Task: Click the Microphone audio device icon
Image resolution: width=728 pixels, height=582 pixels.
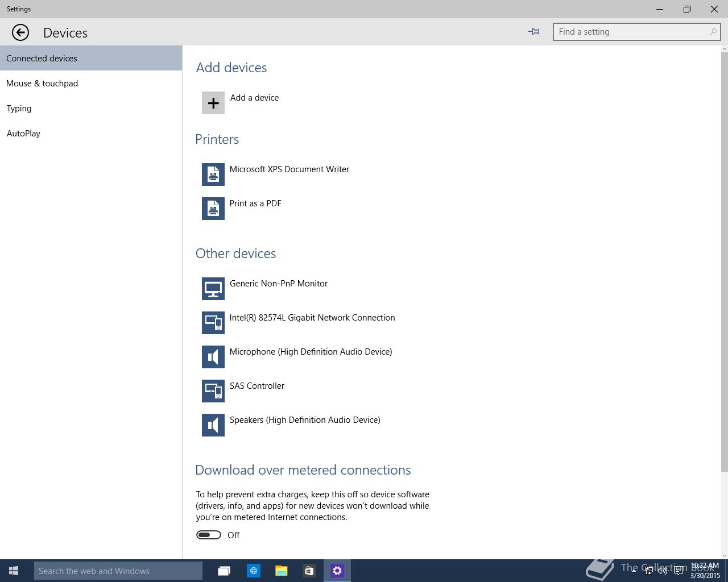Action: [x=213, y=357]
